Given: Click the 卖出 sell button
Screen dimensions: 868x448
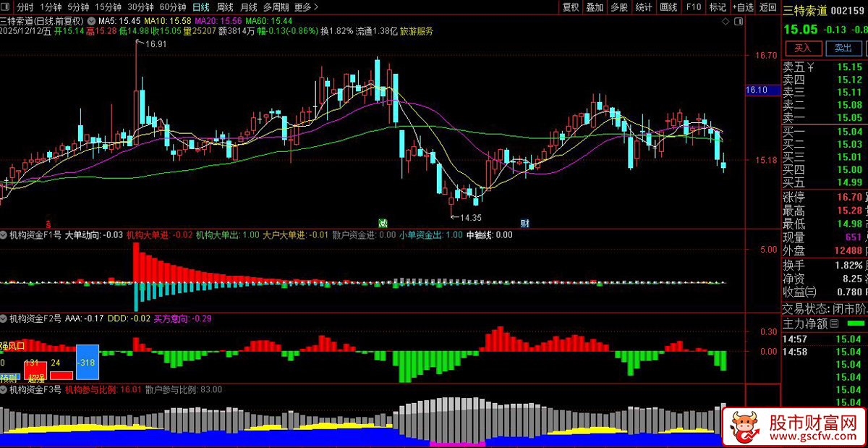Looking at the screenshot, I should point(843,48).
